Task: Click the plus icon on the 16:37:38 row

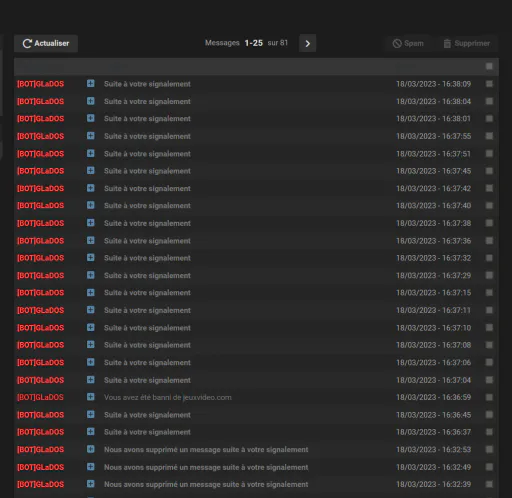Action: (90, 223)
